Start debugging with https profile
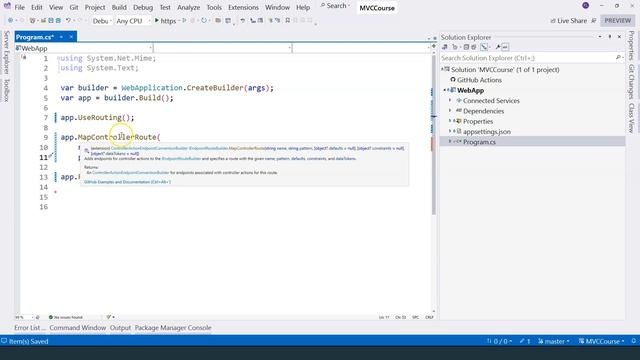 point(166,20)
